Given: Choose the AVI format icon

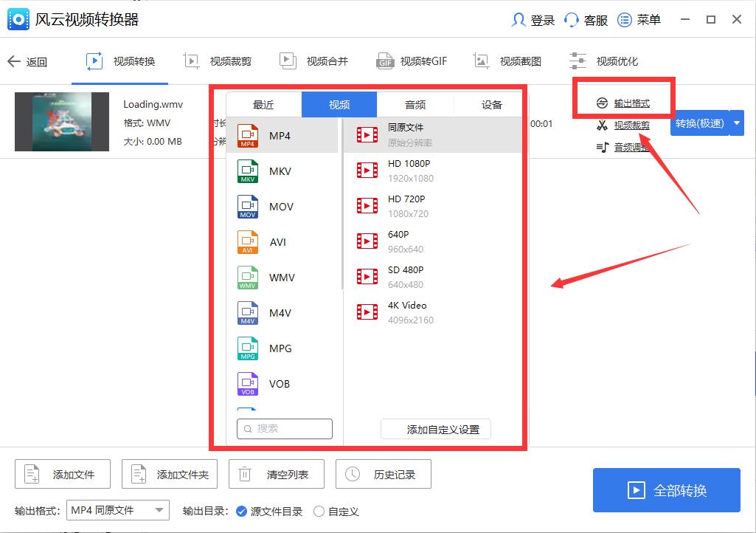Looking at the screenshot, I should pyautogui.click(x=248, y=242).
